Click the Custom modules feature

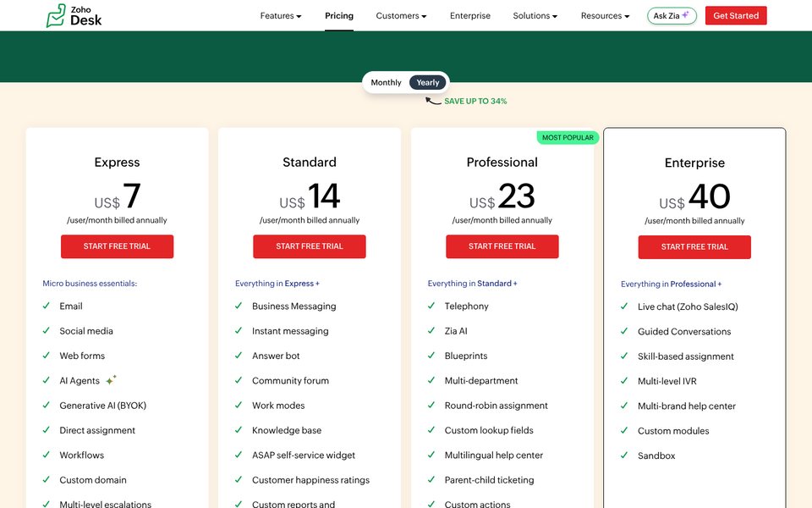click(x=673, y=431)
